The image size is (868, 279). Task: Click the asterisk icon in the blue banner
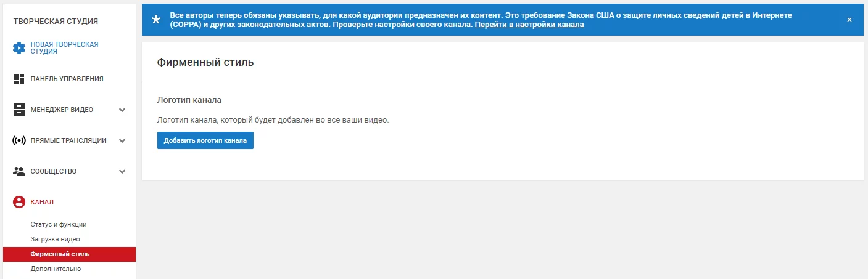[x=156, y=20]
